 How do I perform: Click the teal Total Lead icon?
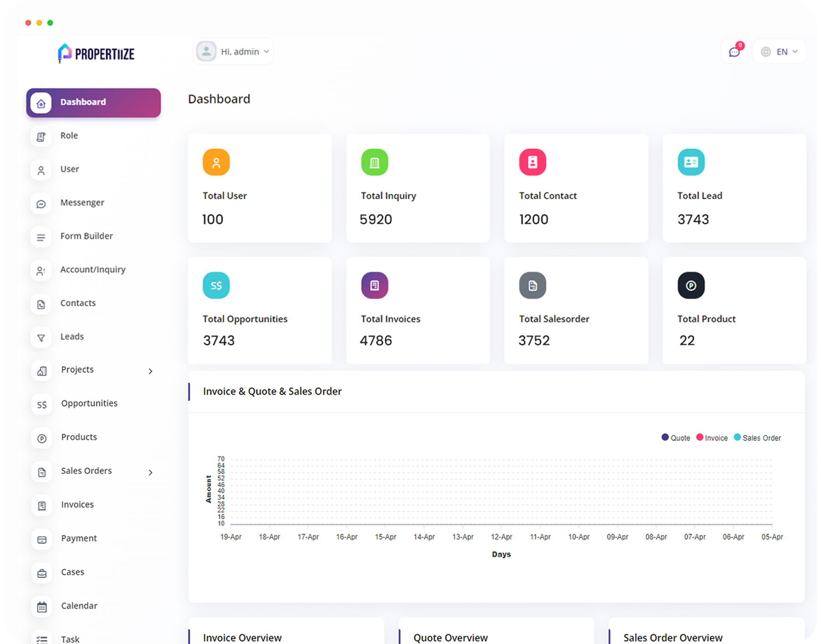(x=691, y=162)
